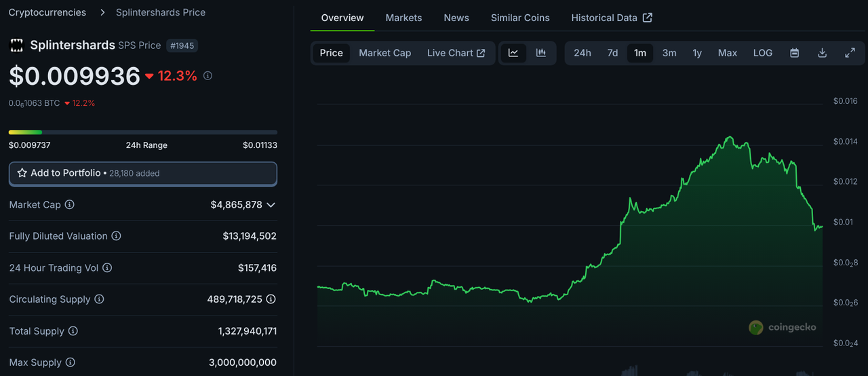868x376 pixels.
Task: Open the calendar date range picker
Action: (795, 53)
